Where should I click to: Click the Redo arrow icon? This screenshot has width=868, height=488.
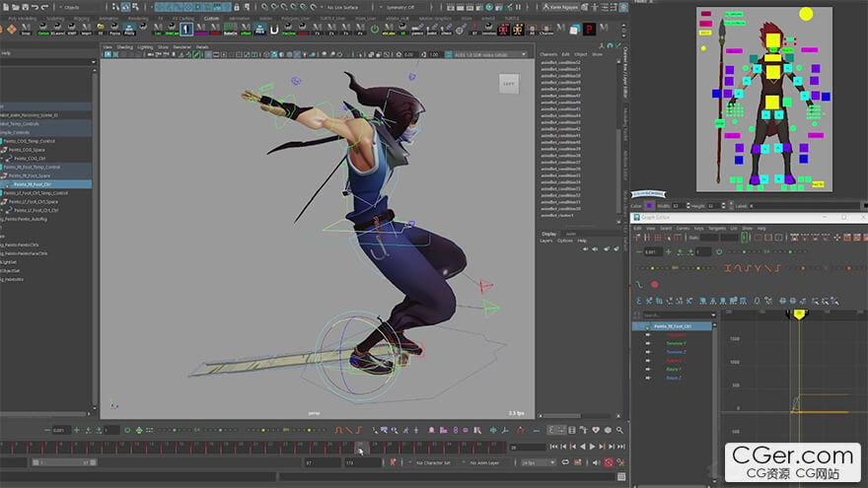point(44,7)
